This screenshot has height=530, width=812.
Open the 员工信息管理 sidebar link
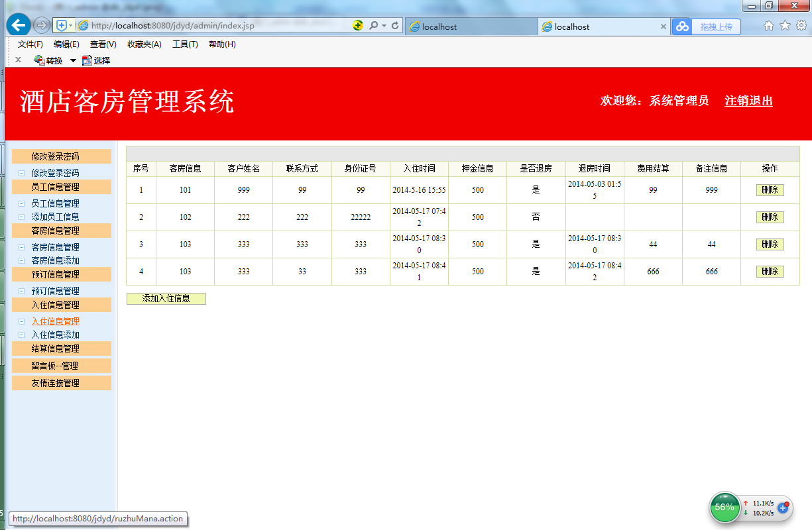pos(55,203)
